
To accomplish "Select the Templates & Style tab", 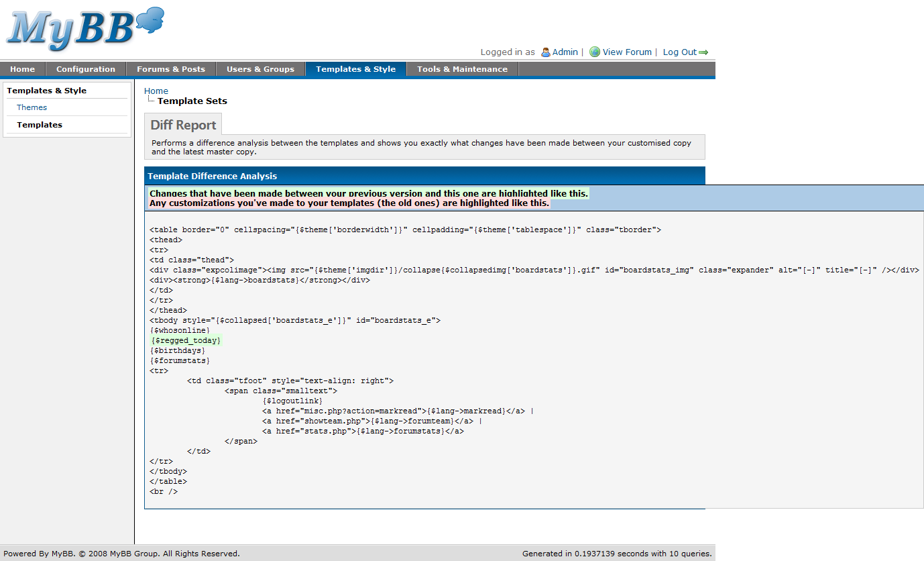I will 356,69.
